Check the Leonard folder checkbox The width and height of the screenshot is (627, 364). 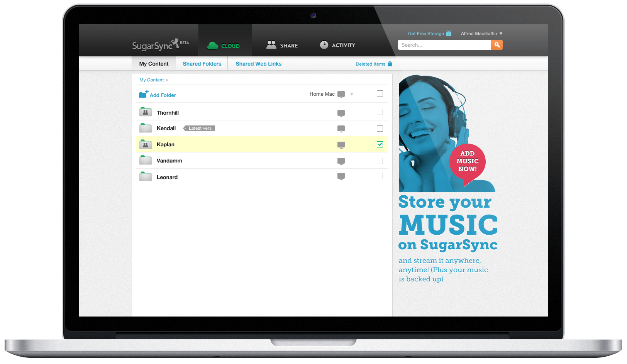pyautogui.click(x=380, y=176)
